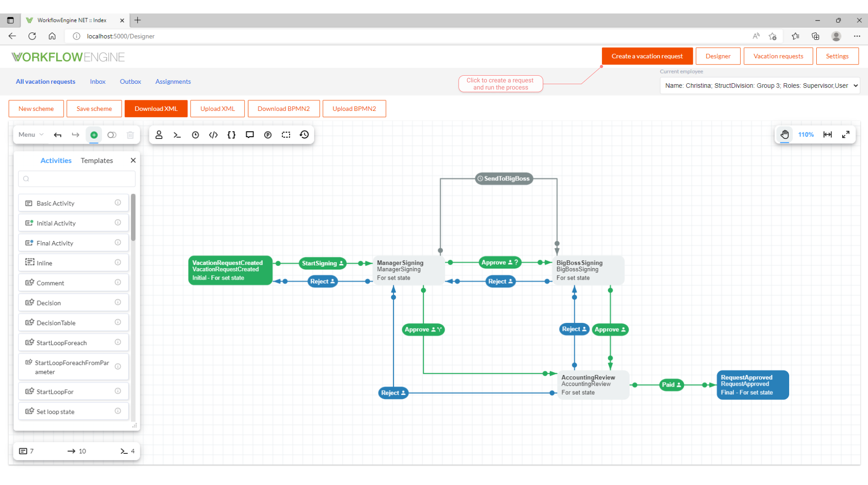Click the 110% zoom level indicator
The height and width of the screenshot is (485, 868).
[x=806, y=134]
